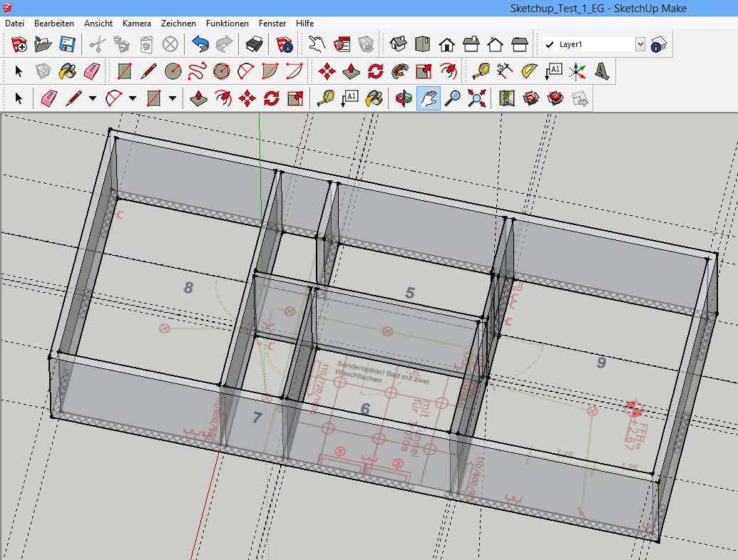Click the Zoom Extents icon
The height and width of the screenshot is (560, 738).
point(477,99)
